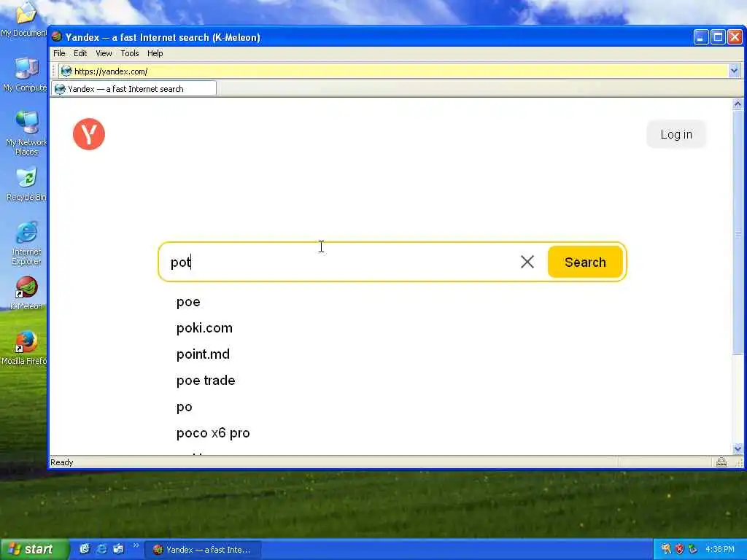Open the Help menu
Screen dimensions: 747x560
[155, 53]
